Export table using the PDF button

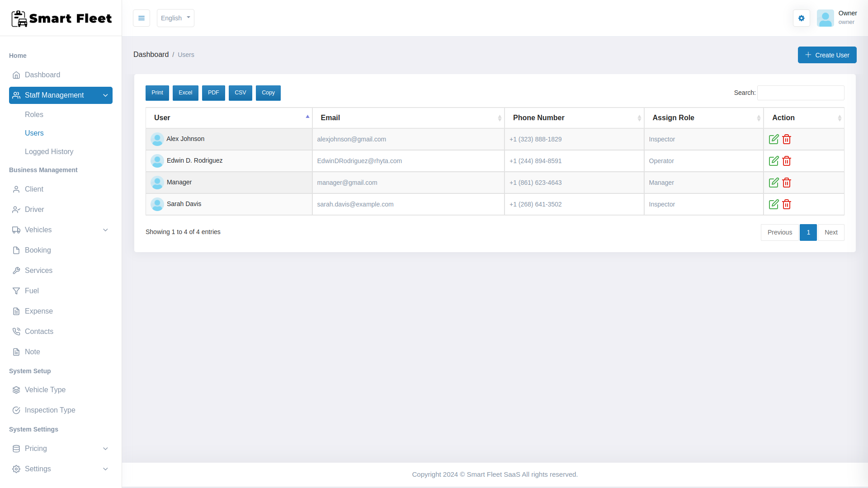click(213, 93)
